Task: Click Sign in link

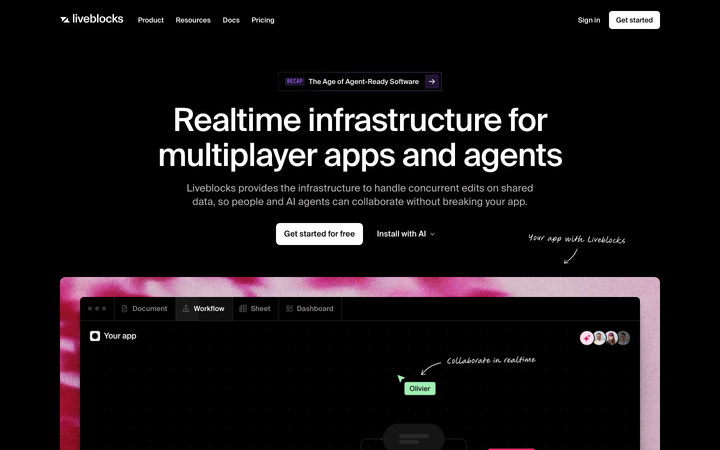Action: coord(589,20)
